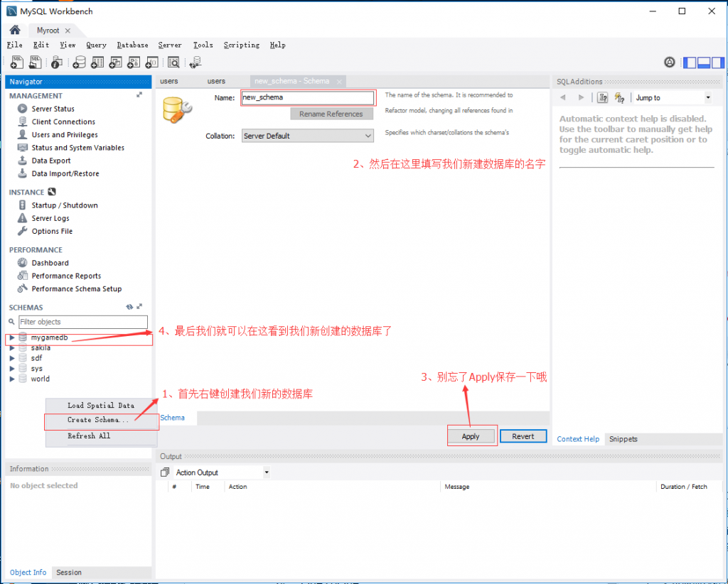Image resolution: width=728 pixels, height=584 pixels.
Task: Create a new SQL tab
Action: coord(16,62)
